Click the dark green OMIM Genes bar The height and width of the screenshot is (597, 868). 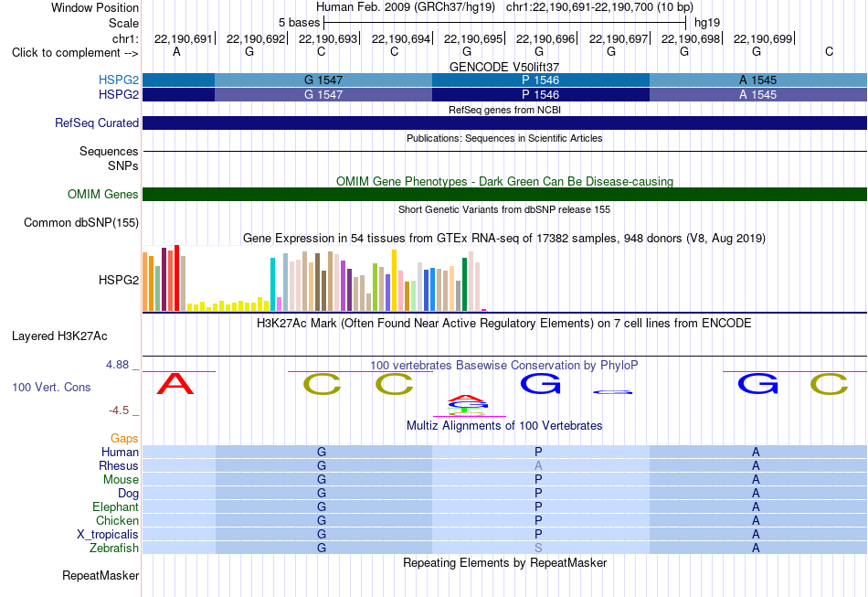click(x=504, y=195)
